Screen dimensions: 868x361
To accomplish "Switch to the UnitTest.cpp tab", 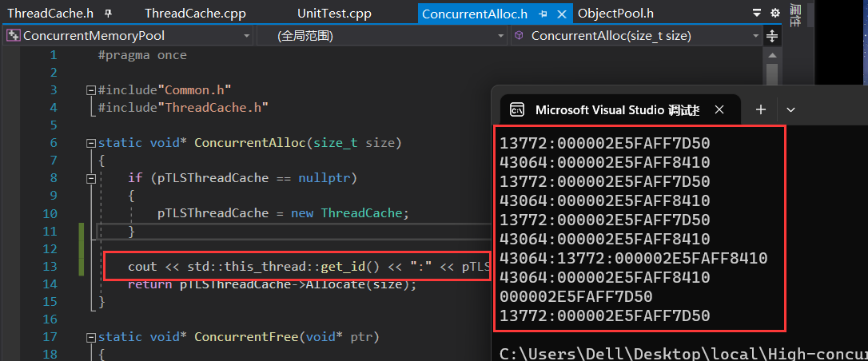I will [x=334, y=14].
